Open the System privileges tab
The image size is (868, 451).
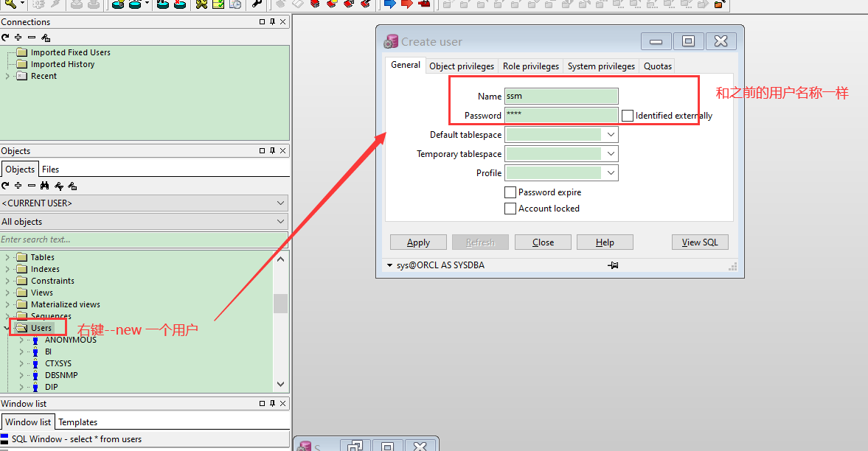(601, 66)
